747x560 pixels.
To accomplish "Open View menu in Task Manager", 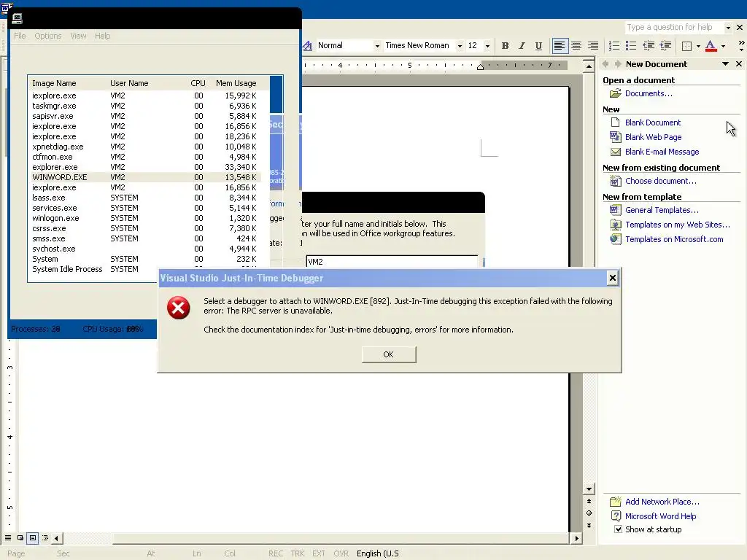I will pos(78,36).
